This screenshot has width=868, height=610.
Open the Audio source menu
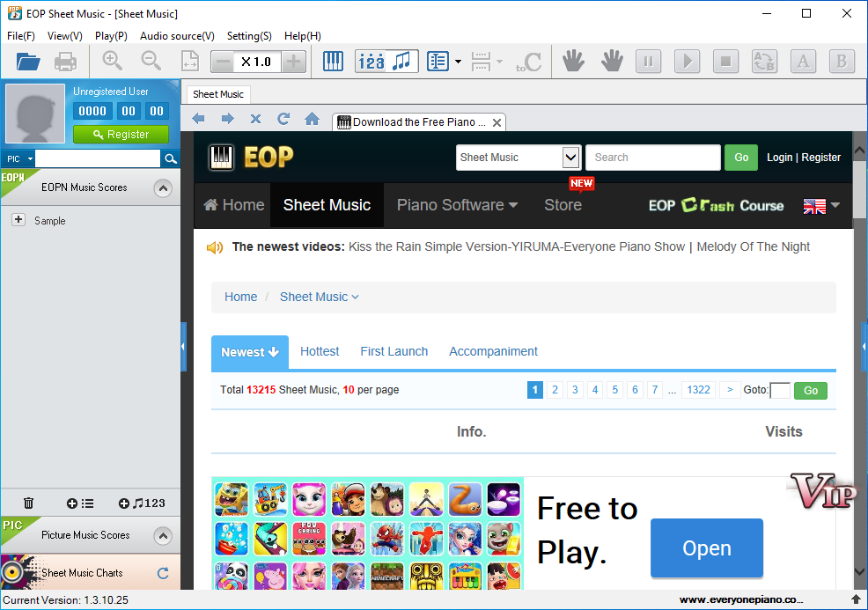(x=177, y=36)
